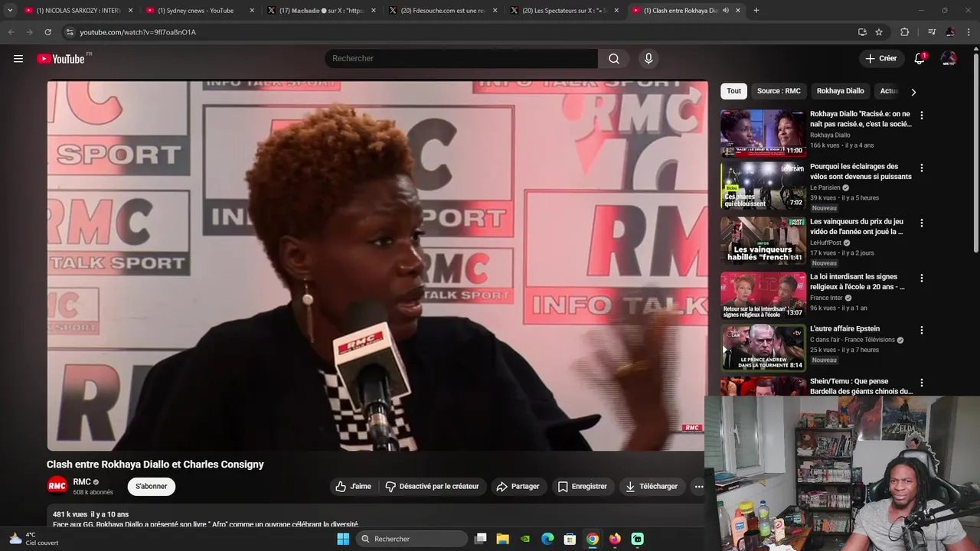980x551 pixels.
Task: Open video titled La loi interdisant les signes
Action: pyautogui.click(x=857, y=282)
